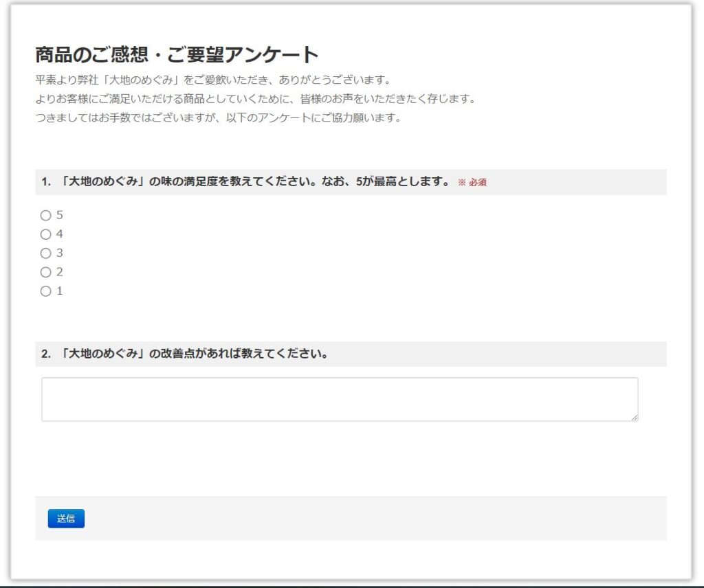Click the "2." question number in the second header
The image size is (704, 588).
point(46,354)
